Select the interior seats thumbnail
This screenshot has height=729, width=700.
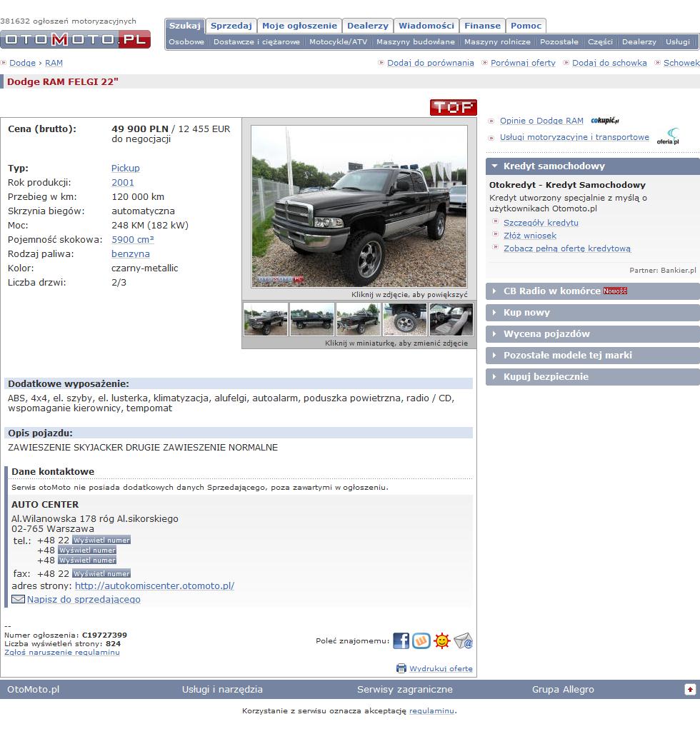(x=451, y=319)
